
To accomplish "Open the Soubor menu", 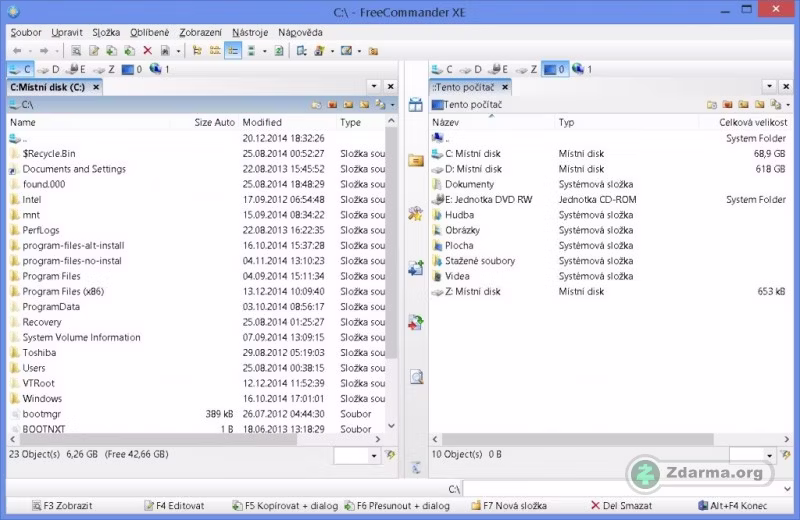I will click(x=26, y=32).
